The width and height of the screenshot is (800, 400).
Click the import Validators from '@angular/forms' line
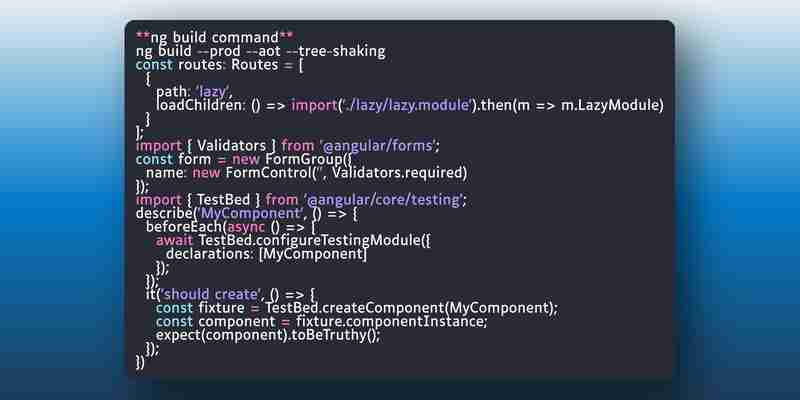point(287,146)
